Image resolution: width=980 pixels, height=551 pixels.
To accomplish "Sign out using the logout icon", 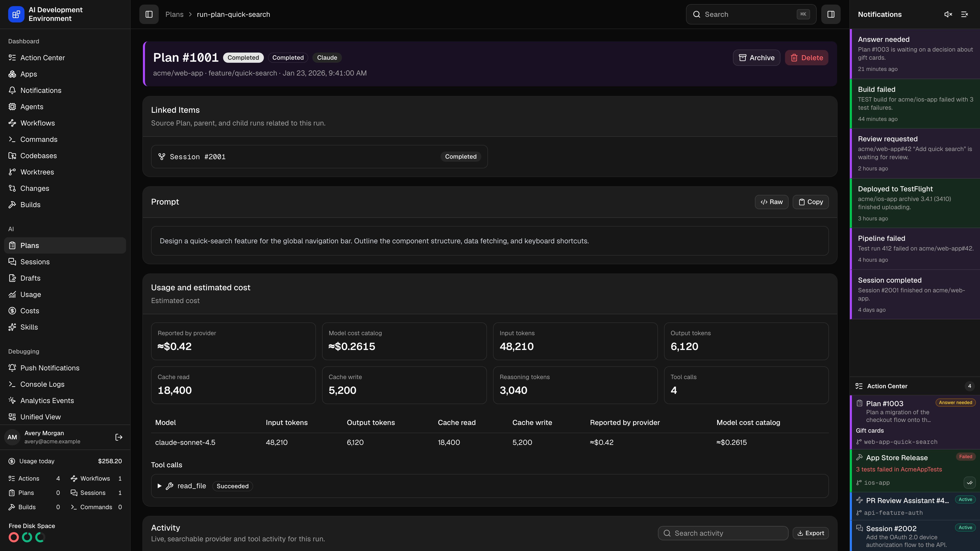I will (119, 437).
